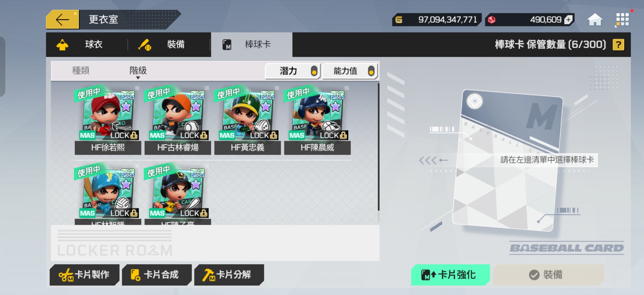Open help question mark icon

click(x=618, y=45)
